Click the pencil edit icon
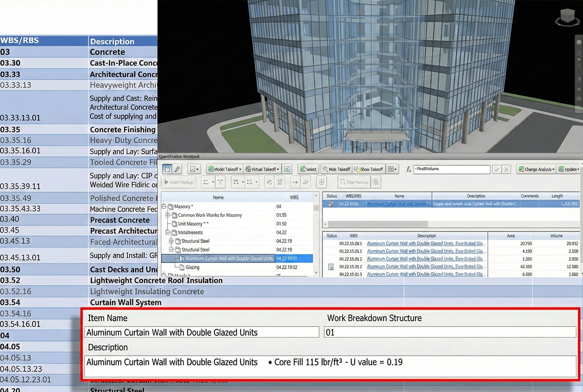Image resolution: width=583 pixels, height=392 pixels. [x=177, y=169]
